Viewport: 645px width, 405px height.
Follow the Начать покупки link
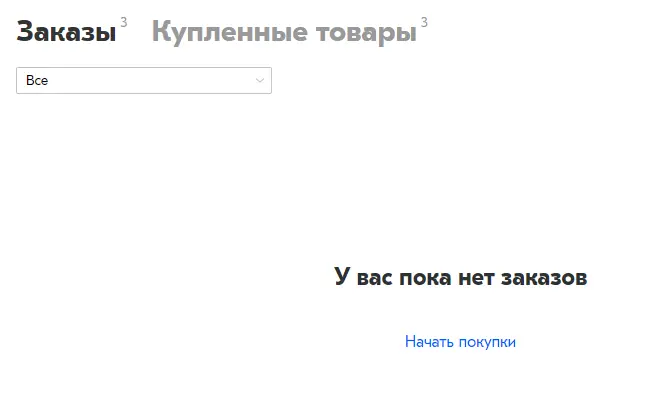tap(460, 342)
